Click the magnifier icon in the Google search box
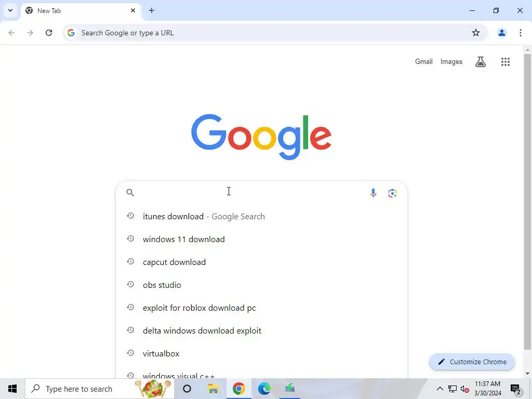 [x=130, y=192]
